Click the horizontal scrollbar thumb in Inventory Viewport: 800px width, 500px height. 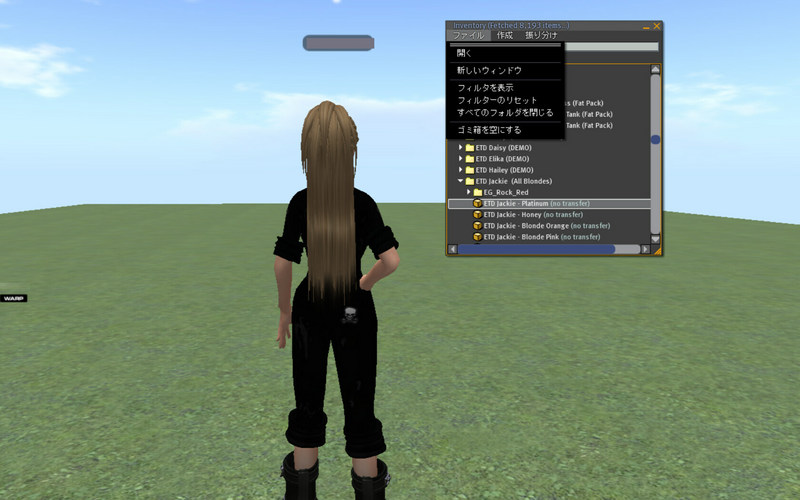point(536,249)
